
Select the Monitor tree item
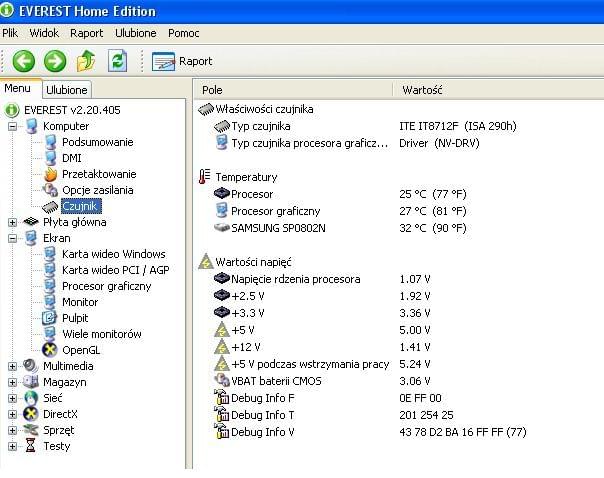coord(80,302)
